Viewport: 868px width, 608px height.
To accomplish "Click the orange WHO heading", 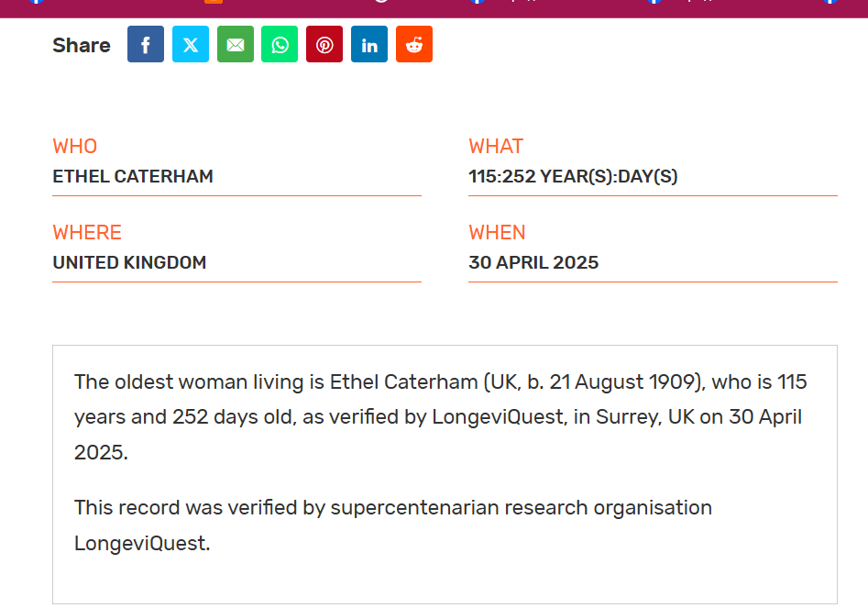I will click(75, 147).
